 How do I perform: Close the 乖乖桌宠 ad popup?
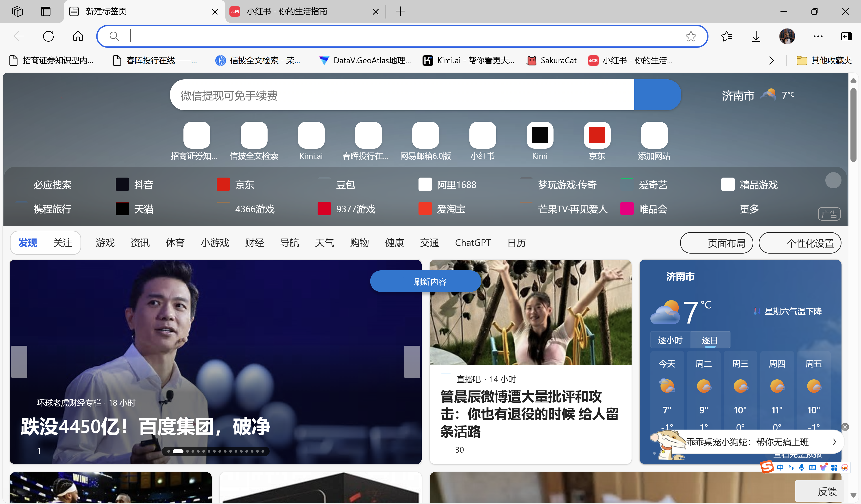(845, 427)
